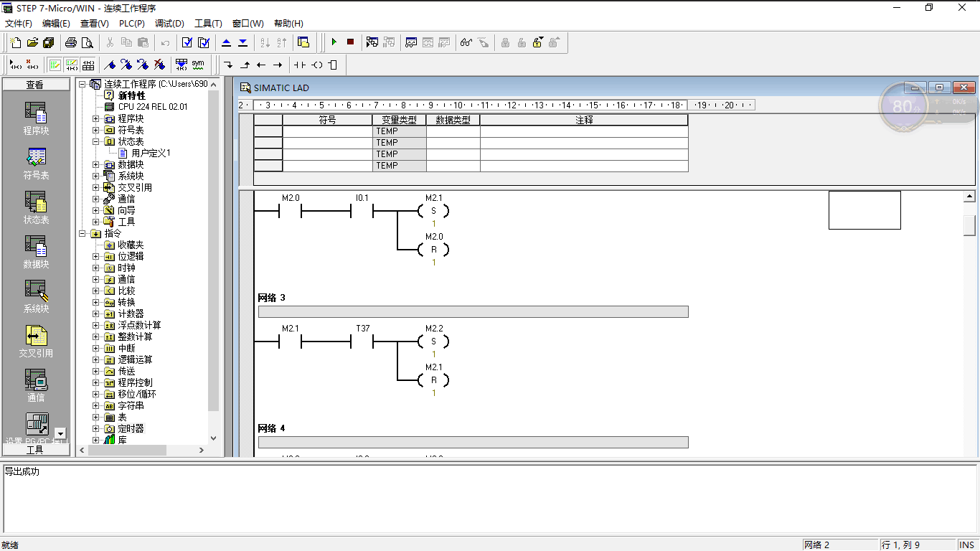
Task: Click the instruction tree horizontal scrollbar thumb
Action: [x=128, y=450]
